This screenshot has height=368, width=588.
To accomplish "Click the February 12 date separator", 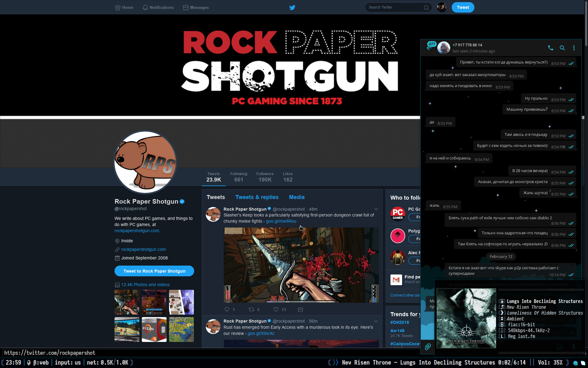I will [x=501, y=257].
